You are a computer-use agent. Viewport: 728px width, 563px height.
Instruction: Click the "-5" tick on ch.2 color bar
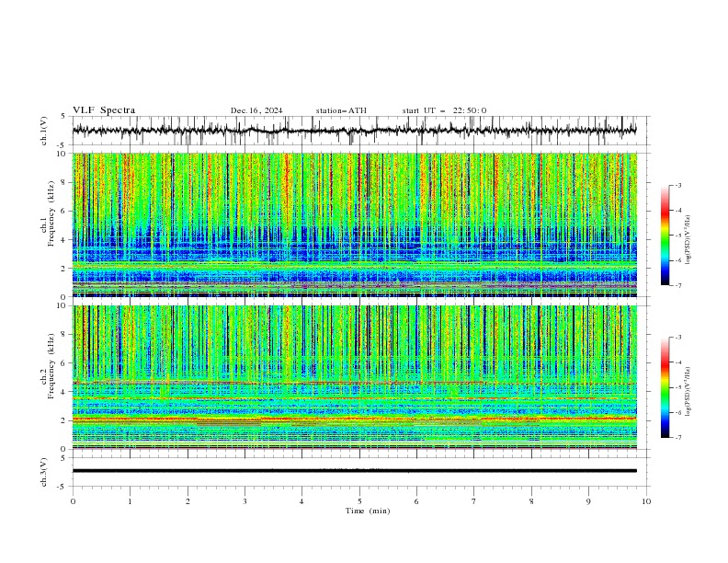click(x=678, y=387)
